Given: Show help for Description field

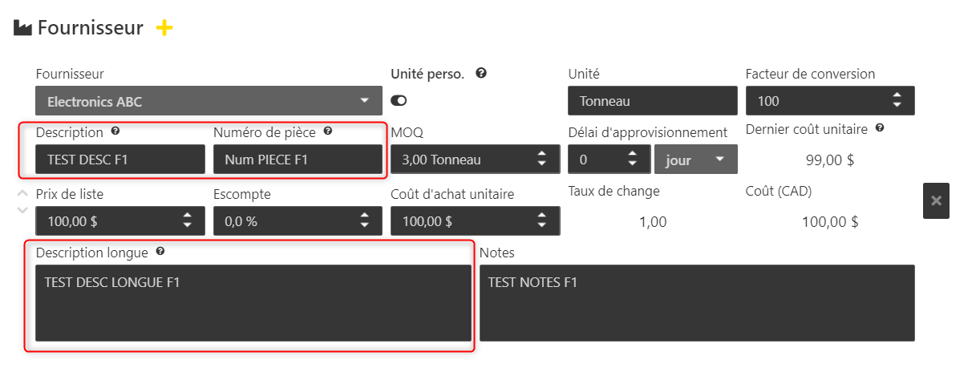Looking at the screenshot, I should pyautogui.click(x=115, y=131).
